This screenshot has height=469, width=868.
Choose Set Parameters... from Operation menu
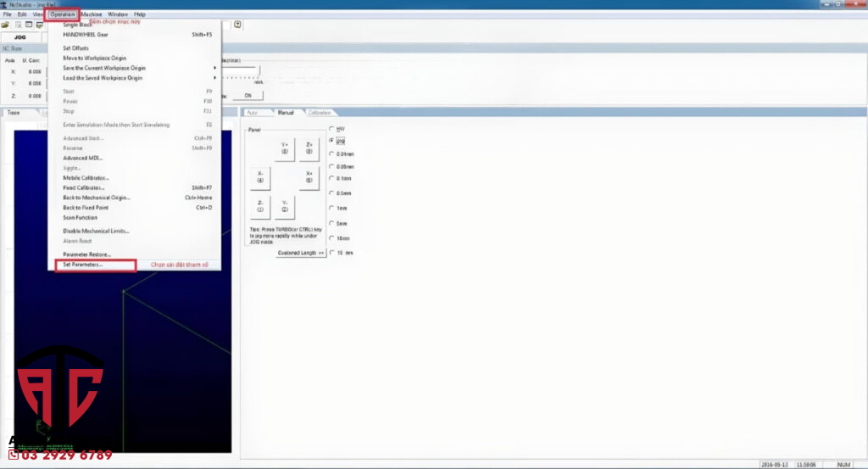83,265
